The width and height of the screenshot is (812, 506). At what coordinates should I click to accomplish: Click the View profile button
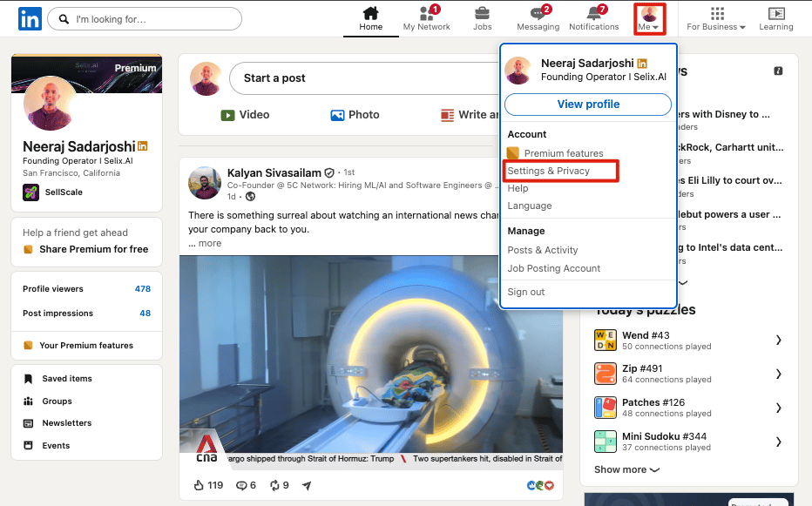588,105
